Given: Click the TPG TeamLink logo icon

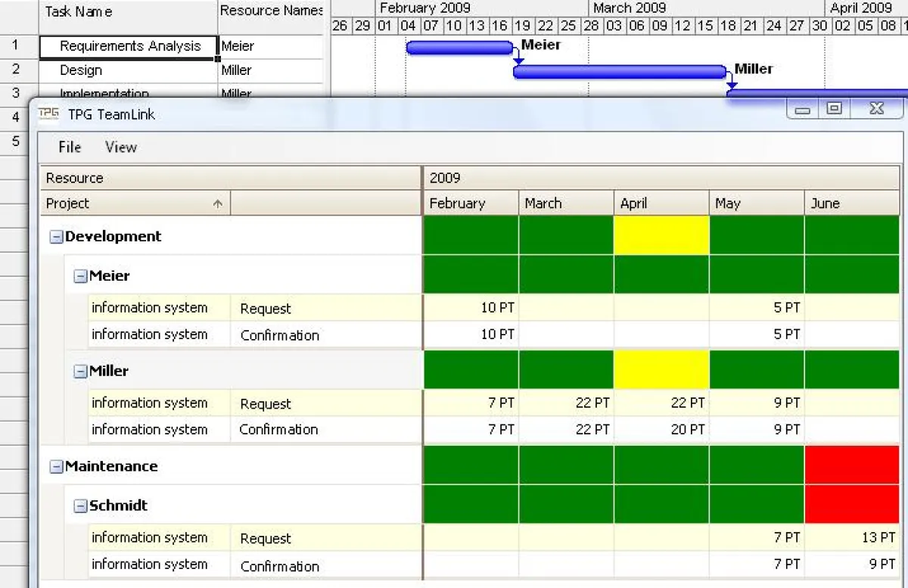Looking at the screenshot, I should (48, 114).
